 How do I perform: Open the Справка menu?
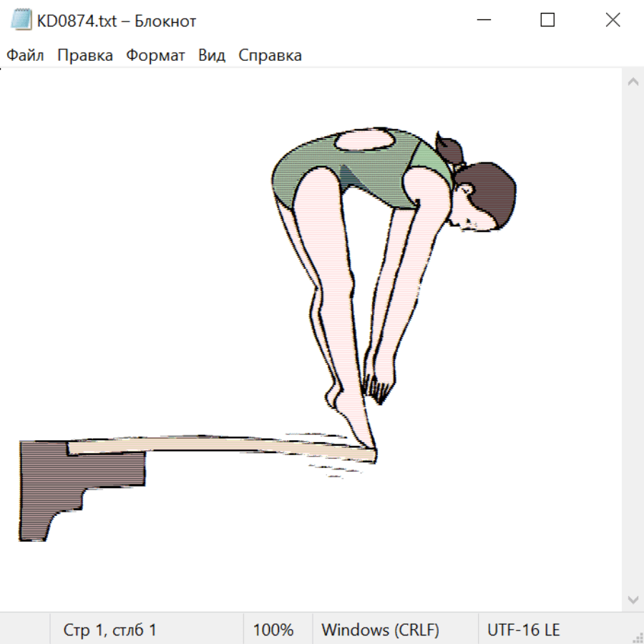point(270,56)
